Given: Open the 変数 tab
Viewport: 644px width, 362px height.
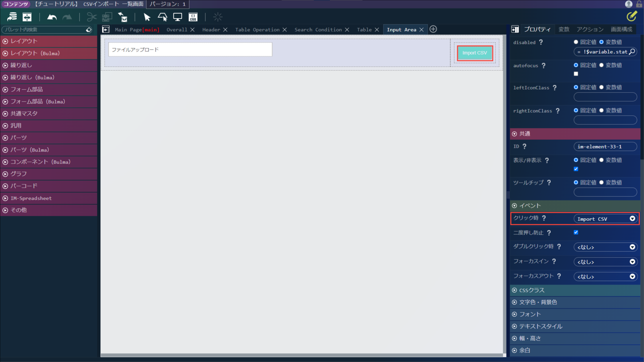Looking at the screenshot, I should [564, 29].
